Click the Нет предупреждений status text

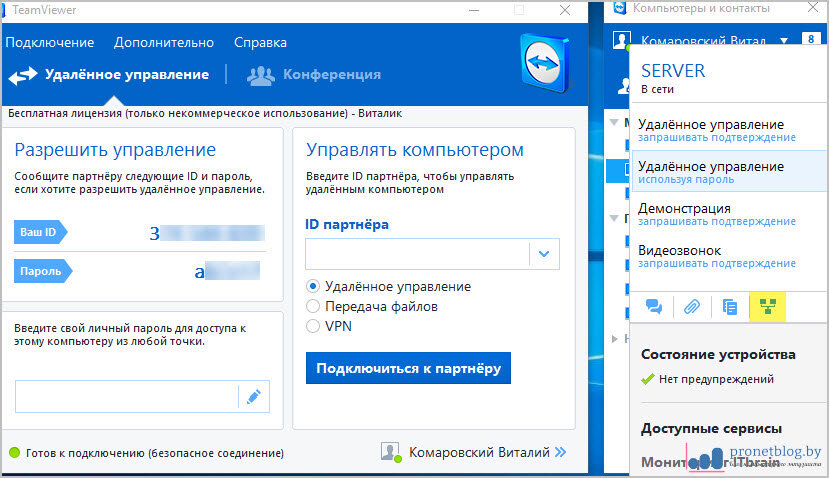tap(716, 379)
